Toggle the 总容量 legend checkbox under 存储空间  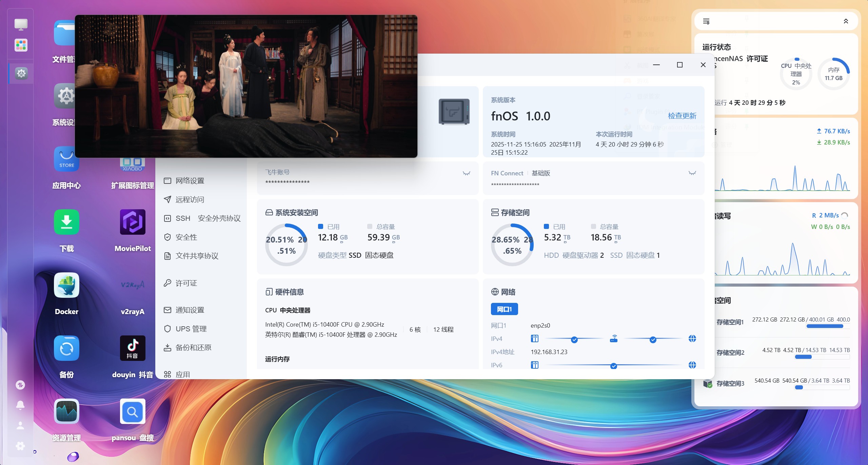click(x=593, y=226)
